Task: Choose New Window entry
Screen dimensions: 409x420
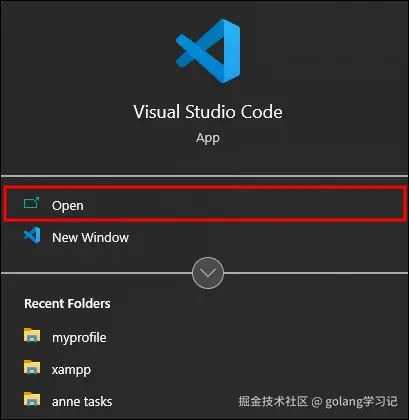Action: point(205,237)
